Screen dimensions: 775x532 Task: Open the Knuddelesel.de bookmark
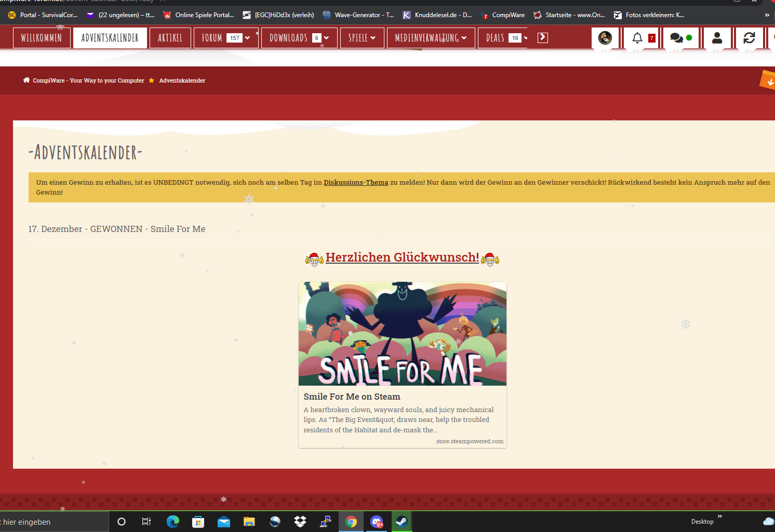pyautogui.click(x=437, y=15)
